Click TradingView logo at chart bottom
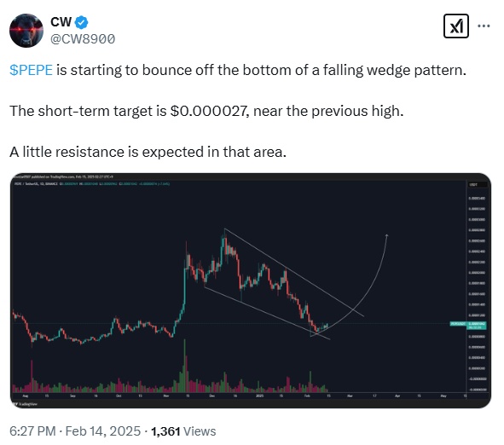The height and width of the screenshot is (445, 504). coord(25,404)
